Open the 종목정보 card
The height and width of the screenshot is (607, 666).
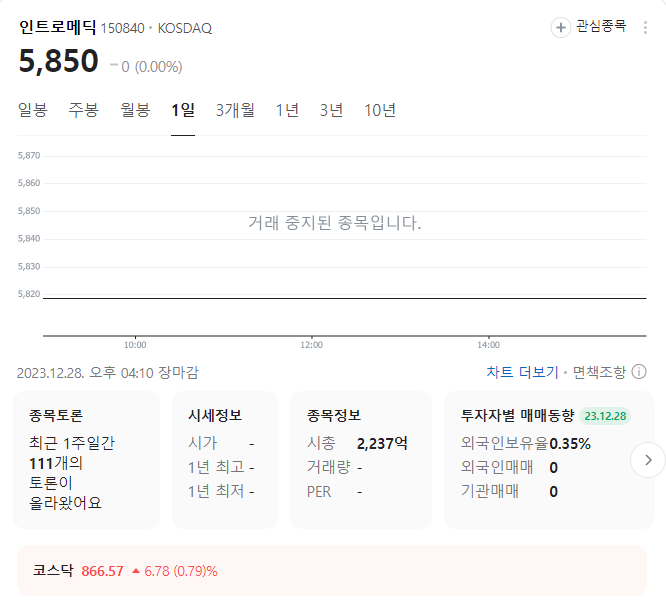tap(361, 460)
